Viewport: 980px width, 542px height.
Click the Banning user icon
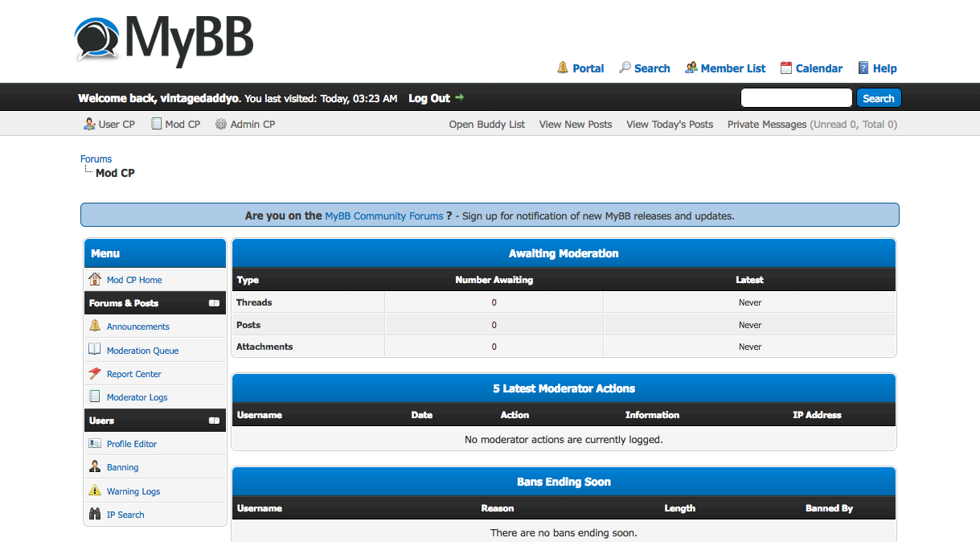[95, 466]
